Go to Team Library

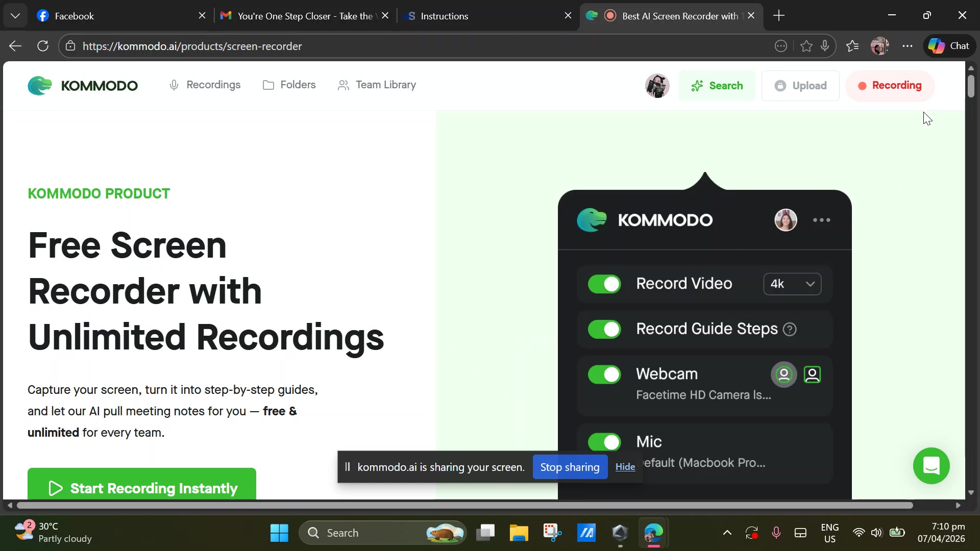pos(377,85)
